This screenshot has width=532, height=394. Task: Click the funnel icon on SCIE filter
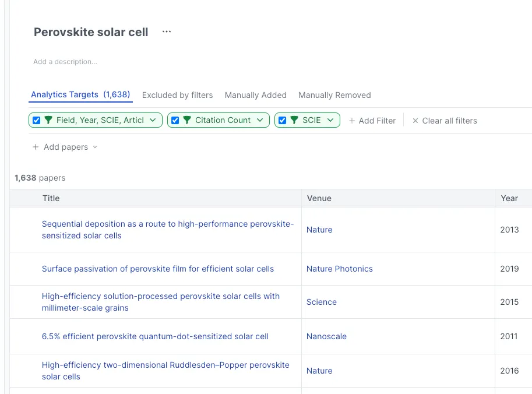point(294,121)
